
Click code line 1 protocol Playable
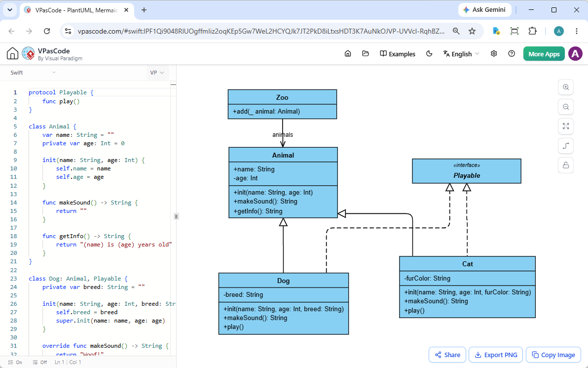click(61, 92)
